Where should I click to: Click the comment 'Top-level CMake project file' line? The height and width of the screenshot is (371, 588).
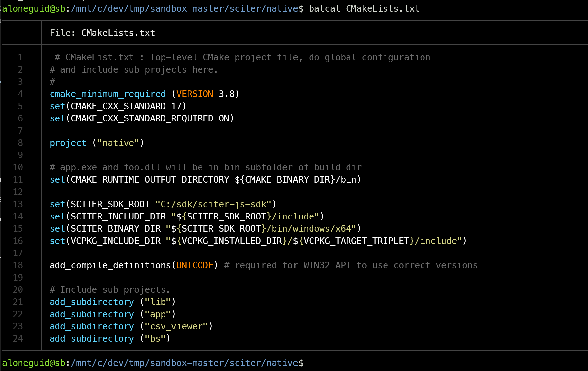point(242,57)
